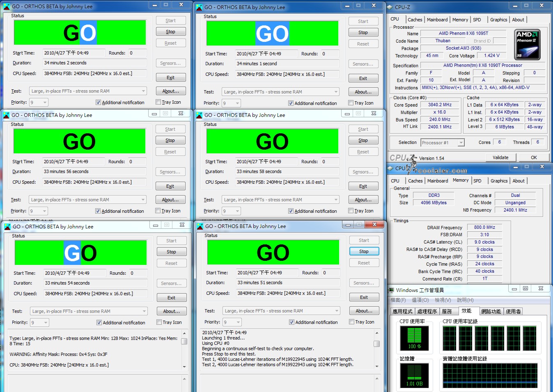Click Orthos title icon of 33 minutes 56 seconds window

click(x=7, y=115)
